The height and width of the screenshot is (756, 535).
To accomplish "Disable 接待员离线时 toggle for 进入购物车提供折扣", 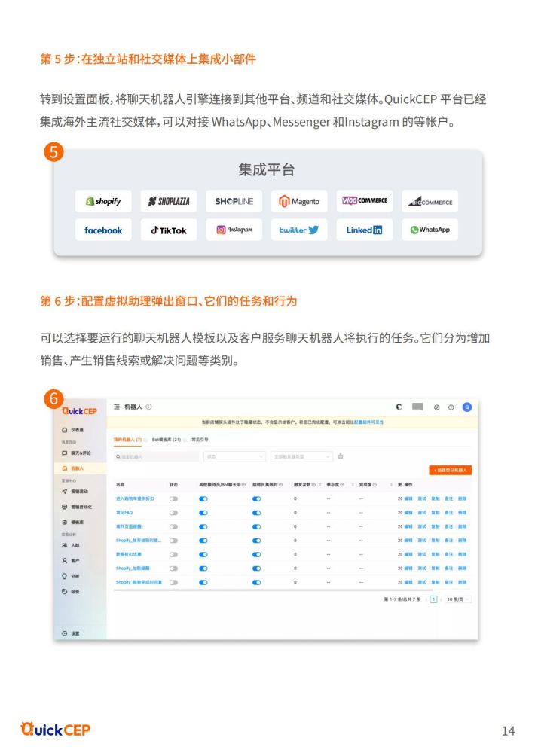I will pos(257,499).
